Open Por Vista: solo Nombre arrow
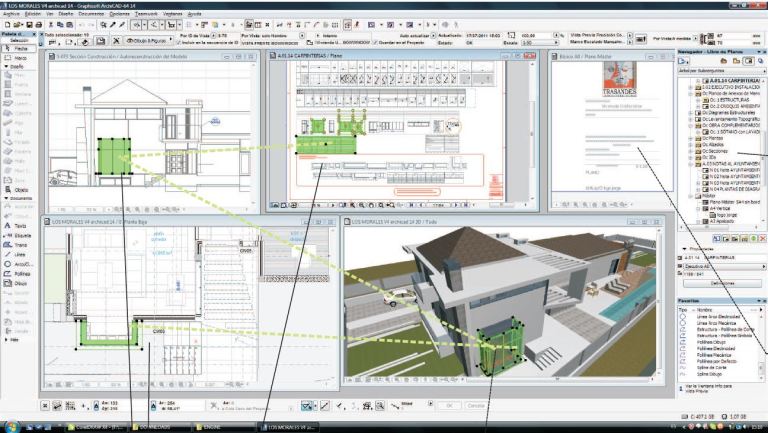Viewport: 768px width, 433px height. click(302, 36)
